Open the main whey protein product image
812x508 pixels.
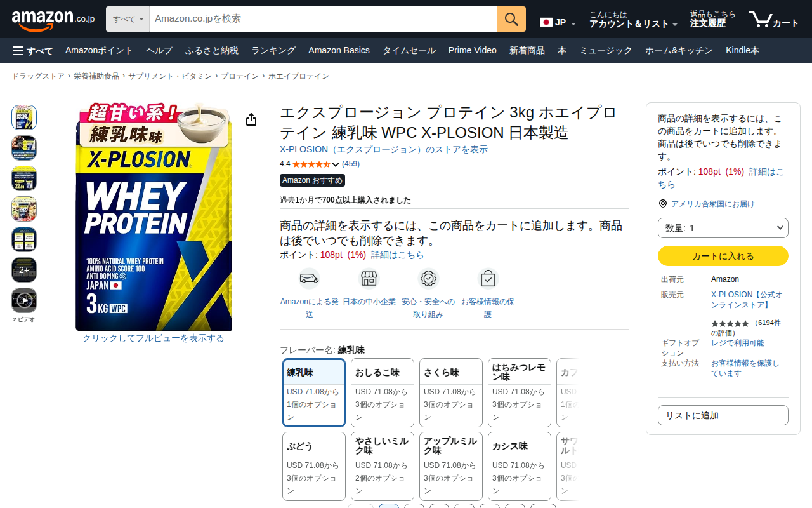coord(154,217)
